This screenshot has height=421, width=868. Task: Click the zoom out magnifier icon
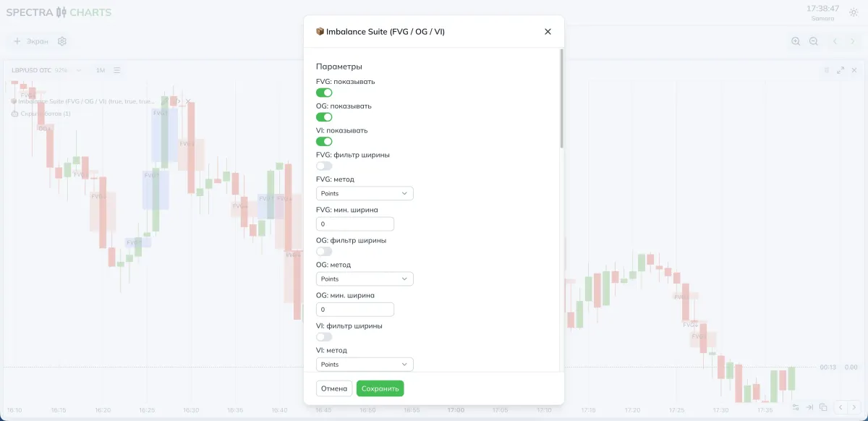pyautogui.click(x=814, y=41)
